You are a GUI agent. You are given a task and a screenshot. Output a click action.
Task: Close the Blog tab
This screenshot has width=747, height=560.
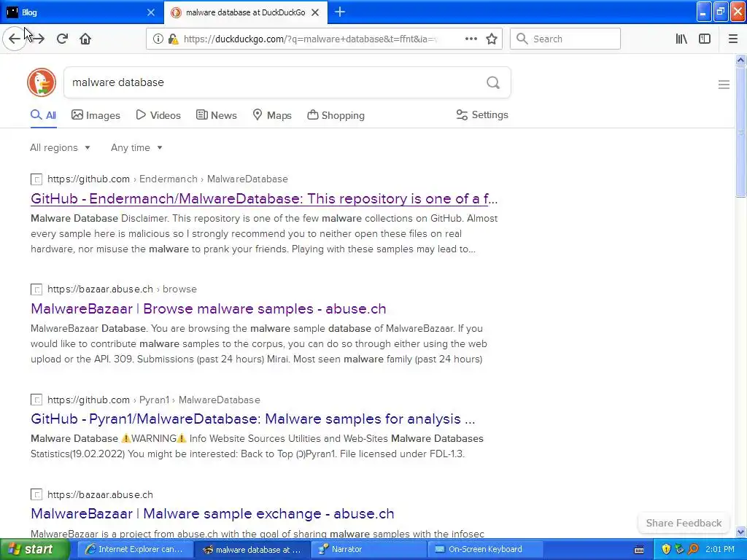(x=151, y=12)
